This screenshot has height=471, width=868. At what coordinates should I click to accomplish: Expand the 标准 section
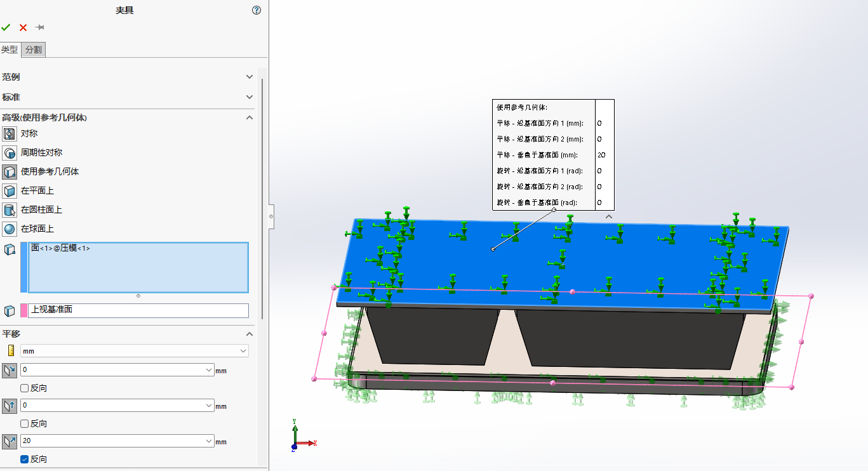pos(250,97)
